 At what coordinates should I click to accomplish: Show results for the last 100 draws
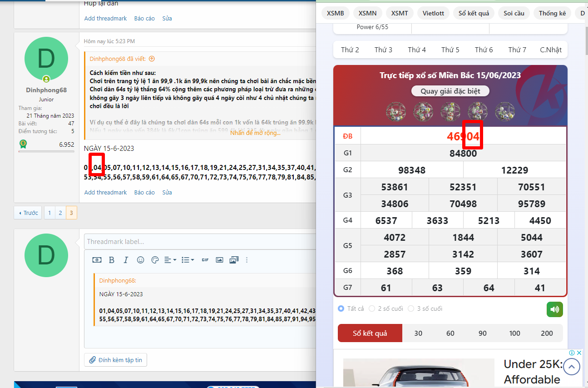(x=515, y=333)
